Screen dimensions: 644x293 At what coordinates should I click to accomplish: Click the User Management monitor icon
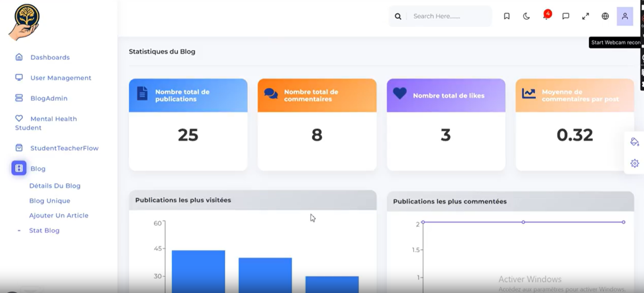19,78
